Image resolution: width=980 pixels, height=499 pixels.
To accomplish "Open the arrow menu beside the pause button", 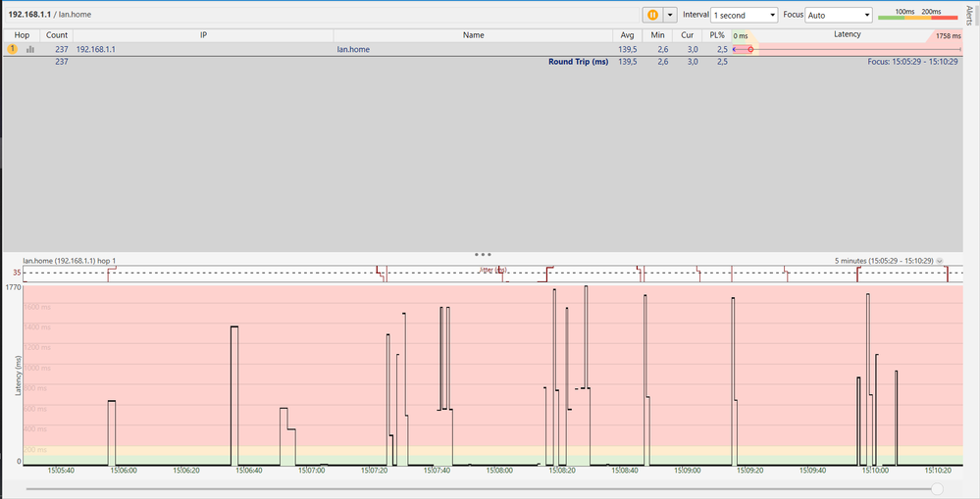I will coord(671,15).
